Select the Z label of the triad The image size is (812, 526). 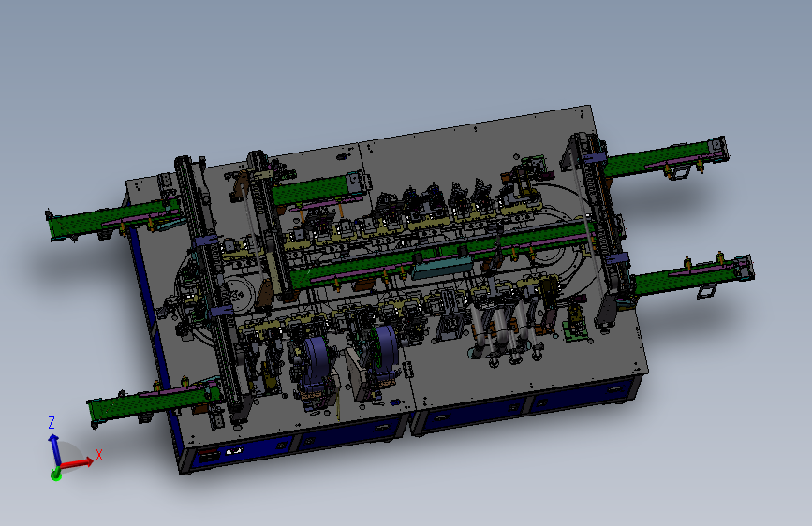(52, 422)
